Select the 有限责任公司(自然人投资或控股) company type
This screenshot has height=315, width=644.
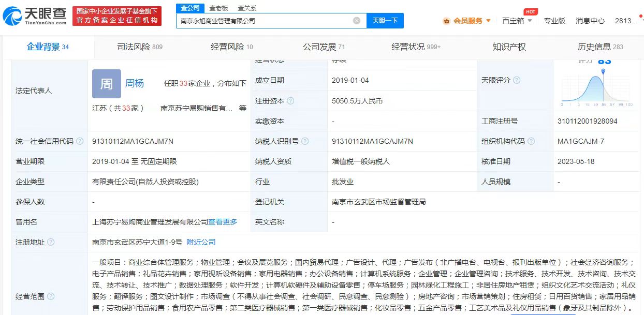(145, 182)
